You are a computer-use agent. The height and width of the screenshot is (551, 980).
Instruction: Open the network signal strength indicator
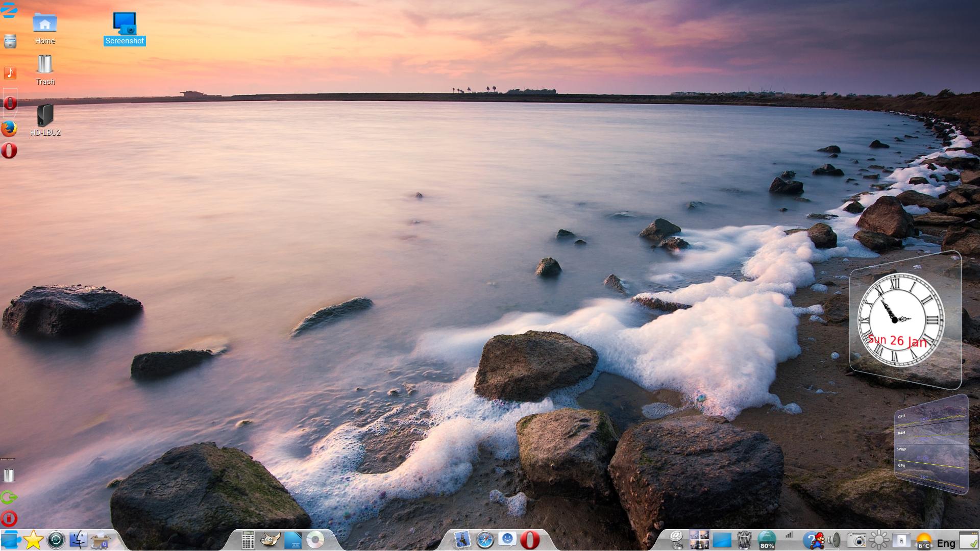(789, 536)
